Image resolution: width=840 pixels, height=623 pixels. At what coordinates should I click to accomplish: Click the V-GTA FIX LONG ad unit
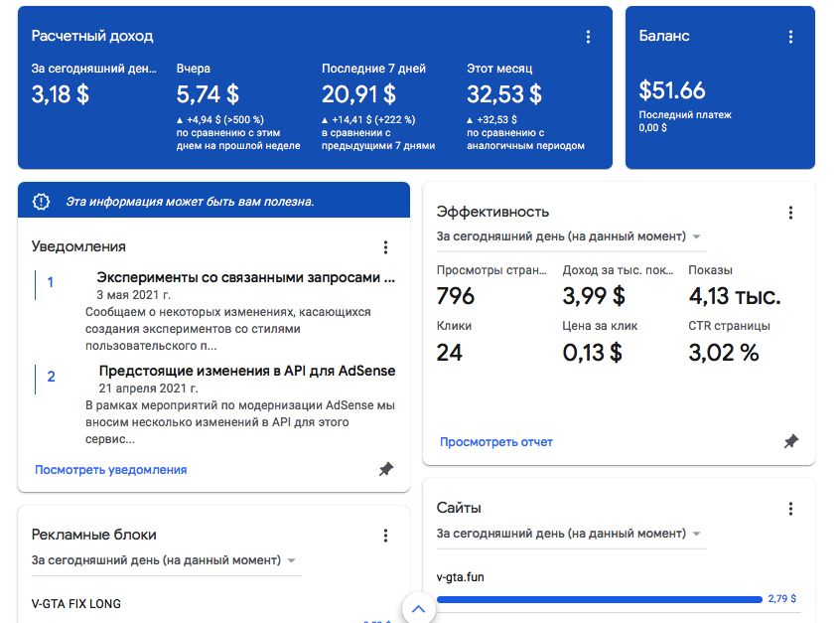(x=76, y=604)
